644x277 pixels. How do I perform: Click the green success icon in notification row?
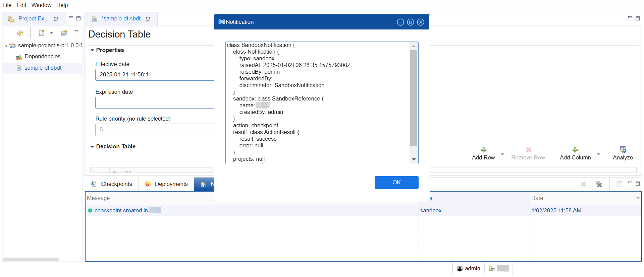90,211
